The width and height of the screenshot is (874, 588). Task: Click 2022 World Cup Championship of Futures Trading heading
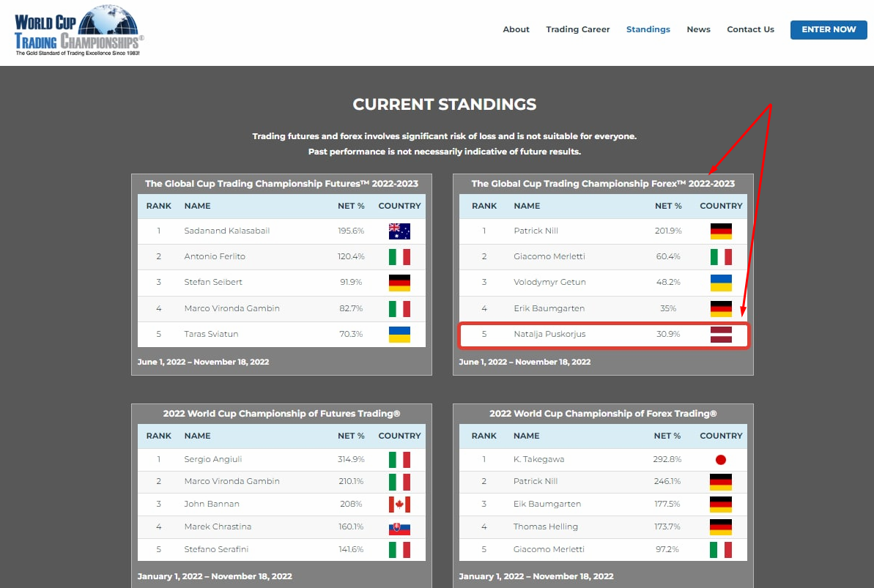coord(281,414)
